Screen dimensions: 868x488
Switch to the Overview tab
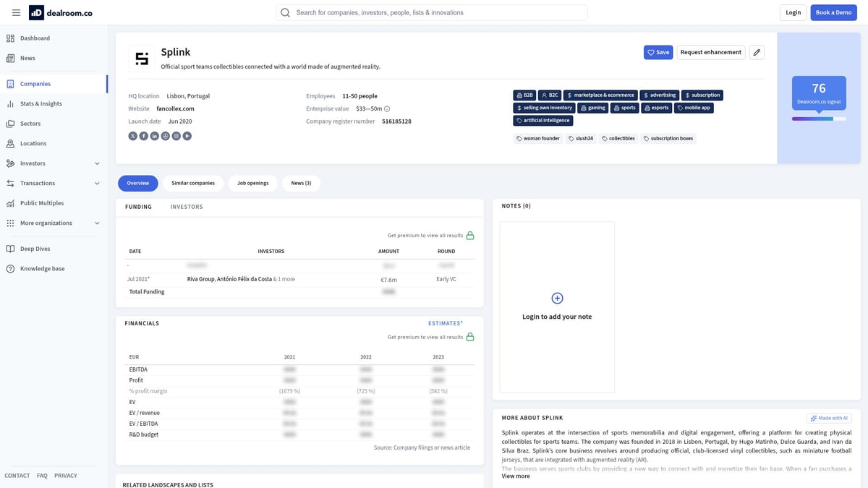tap(137, 183)
